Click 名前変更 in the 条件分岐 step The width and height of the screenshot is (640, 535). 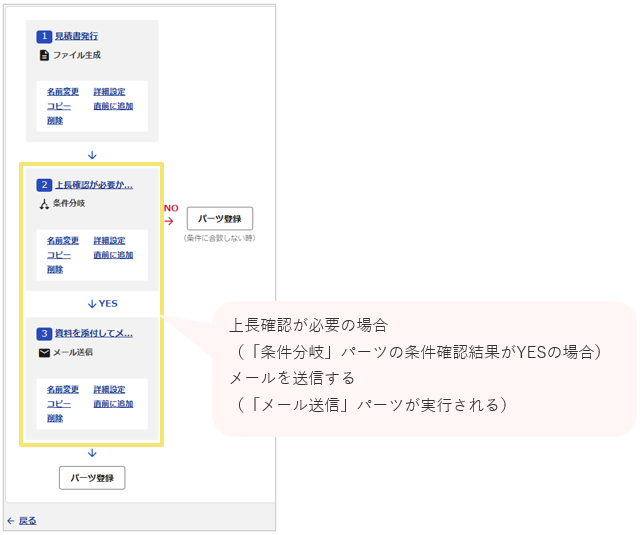tap(62, 241)
